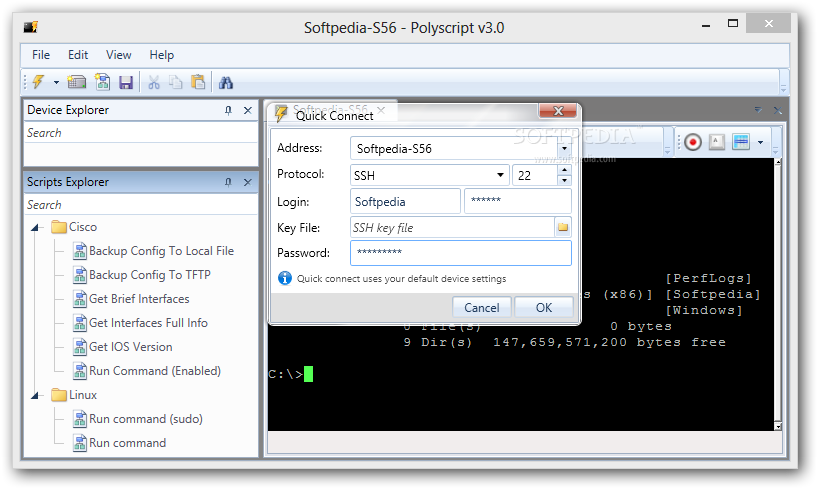Click OK in Quick Connect dialog
This screenshot has height=489, width=818.
click(x=544, y=307)
